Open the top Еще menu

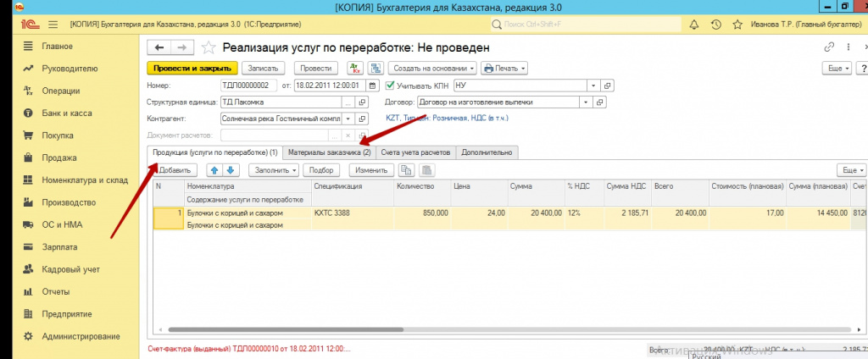pyautogui.click(x=838, y=69)
